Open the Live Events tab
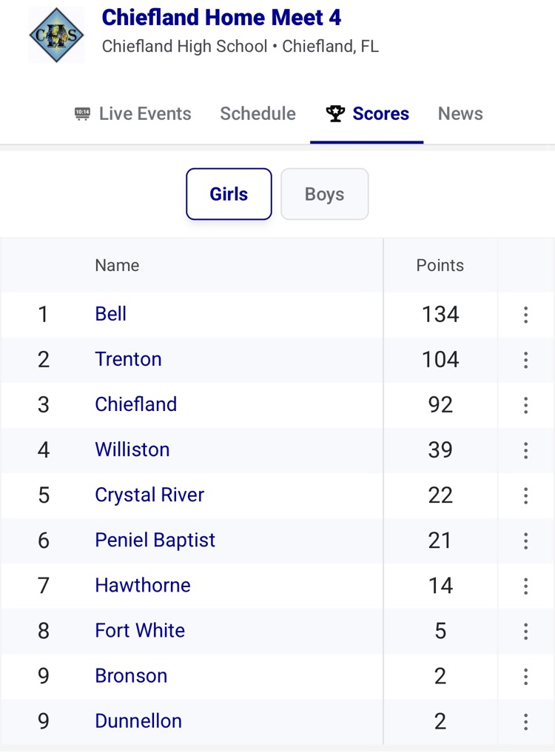555x756 pixels. point(133,114)
